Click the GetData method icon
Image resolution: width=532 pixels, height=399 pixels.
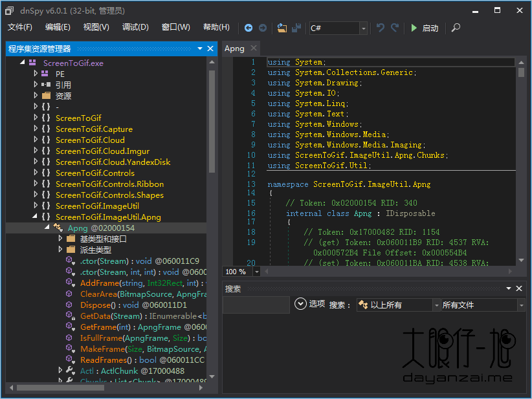point(71,316)
